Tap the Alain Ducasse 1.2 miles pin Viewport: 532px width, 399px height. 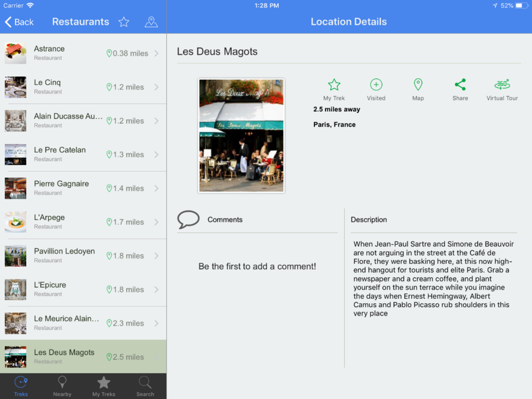click(109, 121)
